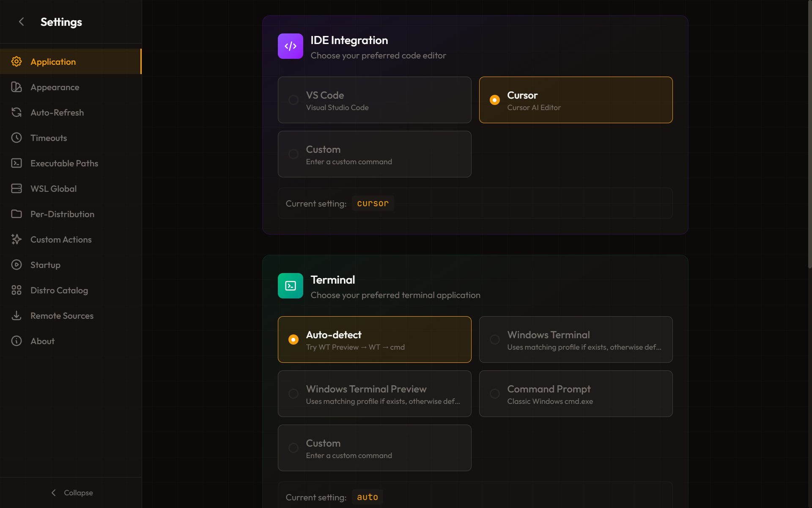Viewport: 812px width, 508px height.
Task: Click the Appearance palette icon
Action: [x=16, y=87]
